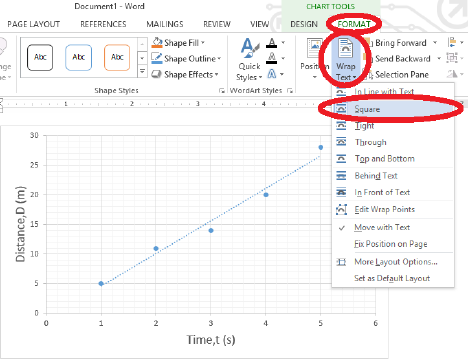
Task: Click the Group objects icon
Action: [452, 58]
